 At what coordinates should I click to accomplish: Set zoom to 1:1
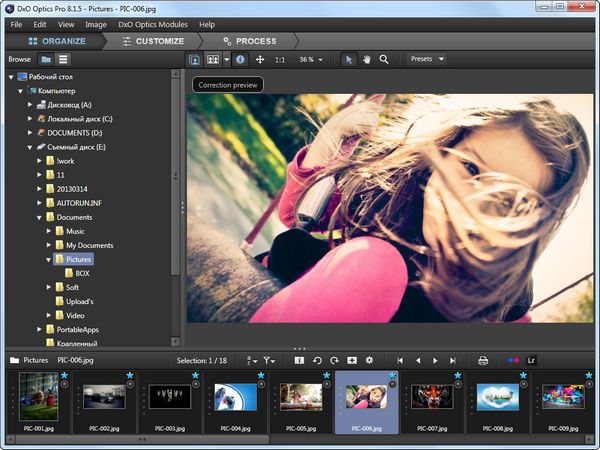point(281,59)
